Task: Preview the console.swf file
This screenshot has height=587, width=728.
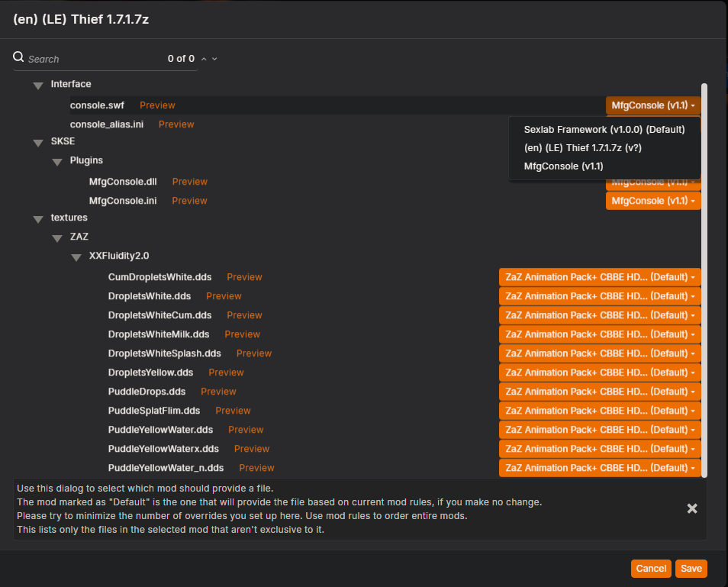Action: point(157,105)
